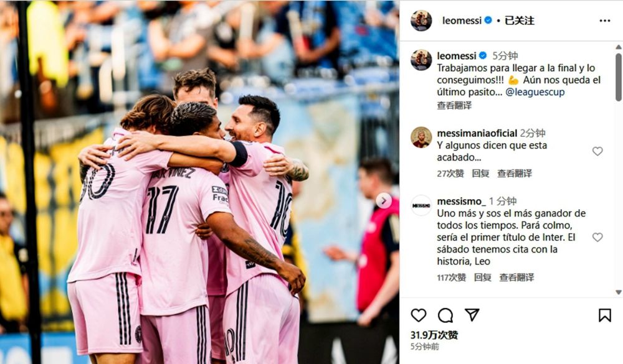Toggle the 已关注 following status

pyautogui.click(x=520, y=21)
